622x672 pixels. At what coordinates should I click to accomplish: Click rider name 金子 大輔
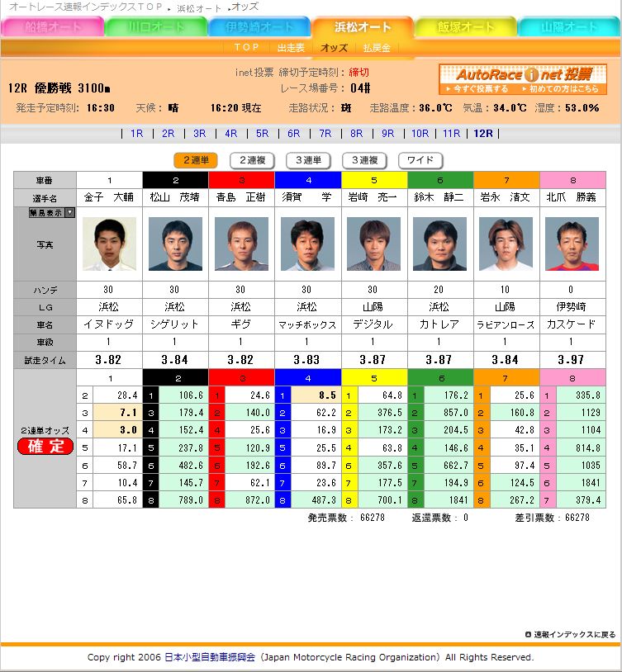click(x=109, y=197)
